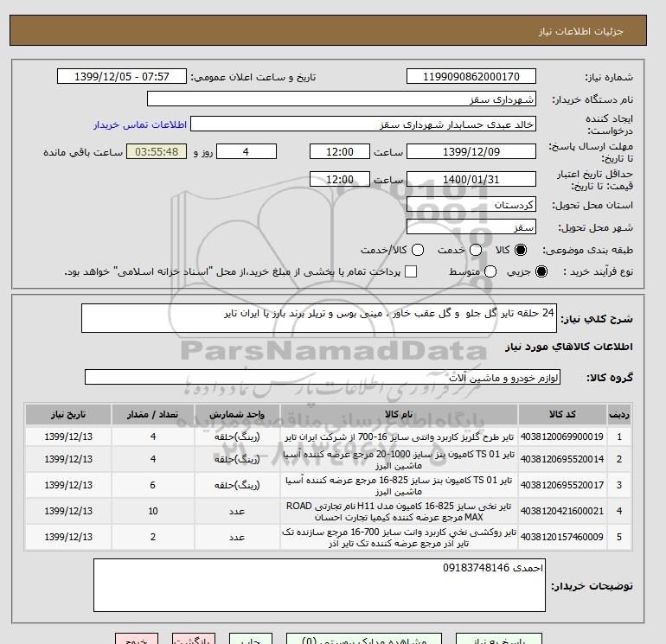The image size is (666, 644).
Task: Click the general description text box
Action: coord(318,318)
